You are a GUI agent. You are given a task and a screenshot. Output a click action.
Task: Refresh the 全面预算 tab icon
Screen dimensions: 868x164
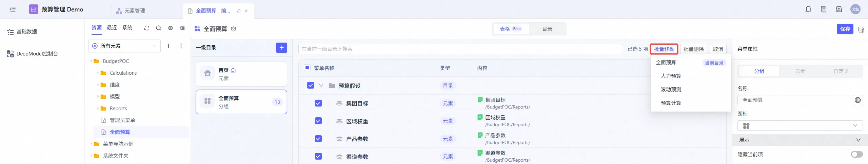pos(239,11)
